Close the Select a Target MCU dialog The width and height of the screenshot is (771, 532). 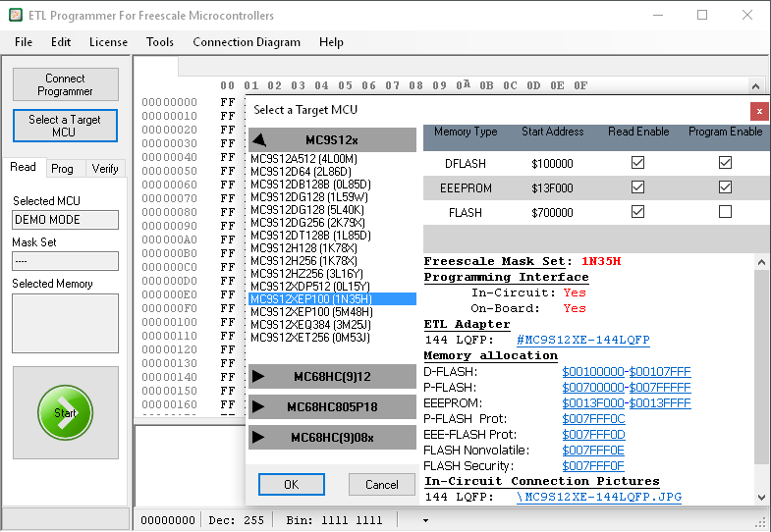point(759,112)
